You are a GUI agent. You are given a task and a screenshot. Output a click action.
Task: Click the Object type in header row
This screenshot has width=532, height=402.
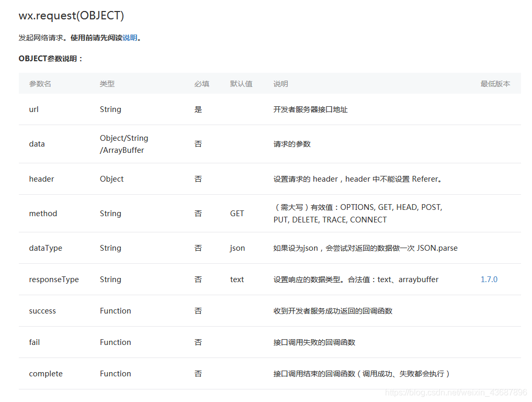[x=111, y=179]
